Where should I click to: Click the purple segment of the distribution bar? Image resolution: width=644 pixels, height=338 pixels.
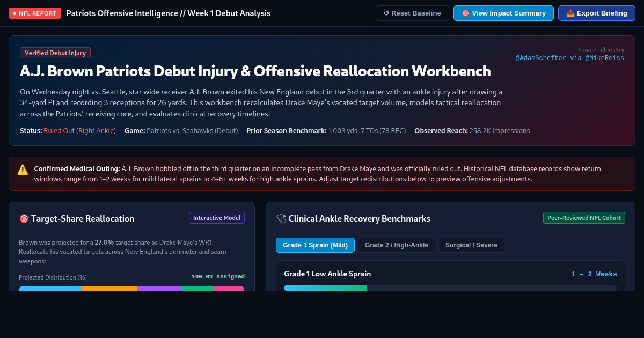click(x=159, y=289)
